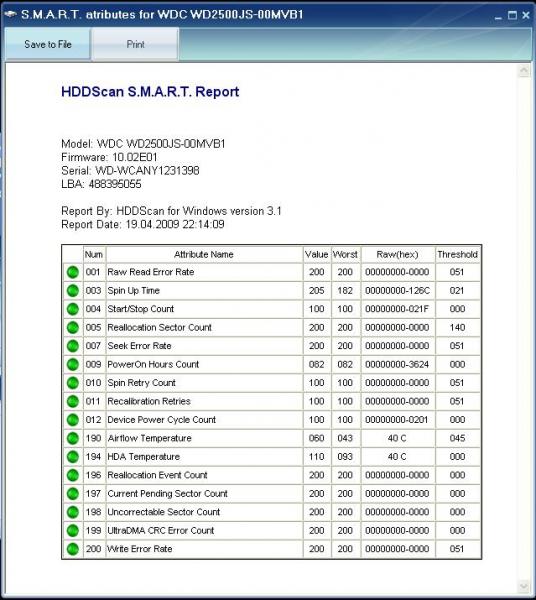Click green status icon for Write Error Rate
536x600 pixels.
pyautogui.click(x=73, y=549)
